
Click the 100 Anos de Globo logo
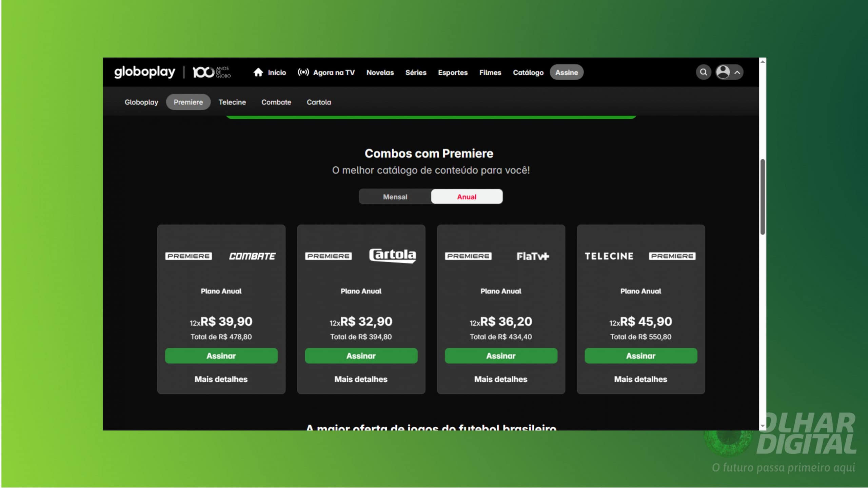[x=212, y=72]
